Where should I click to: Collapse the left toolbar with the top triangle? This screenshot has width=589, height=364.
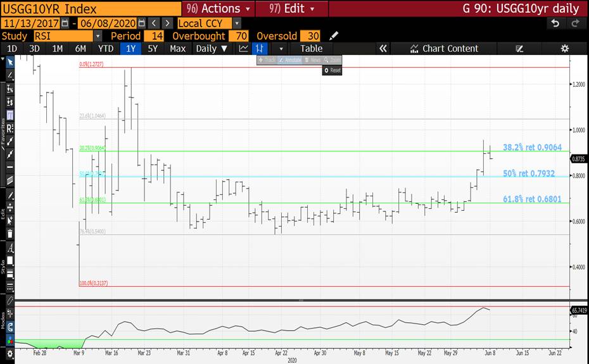pyautogui.click(x=3, y=59)
